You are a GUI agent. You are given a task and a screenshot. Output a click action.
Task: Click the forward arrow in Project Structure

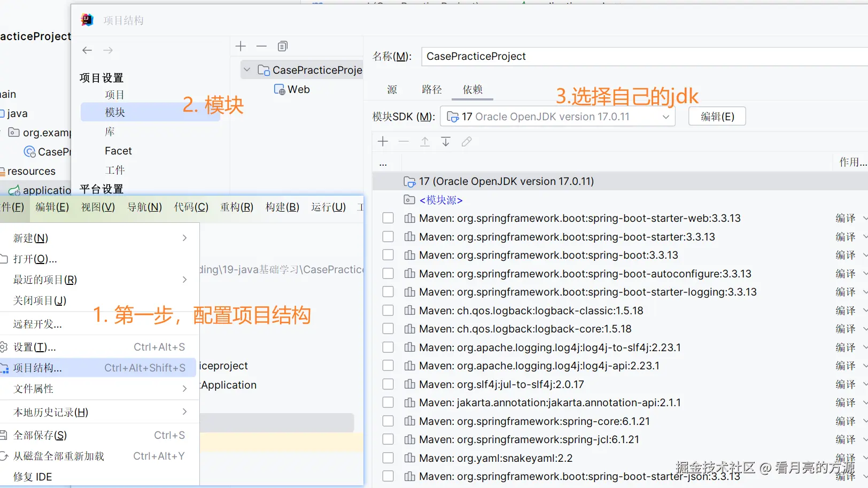[x=108, y=50]
